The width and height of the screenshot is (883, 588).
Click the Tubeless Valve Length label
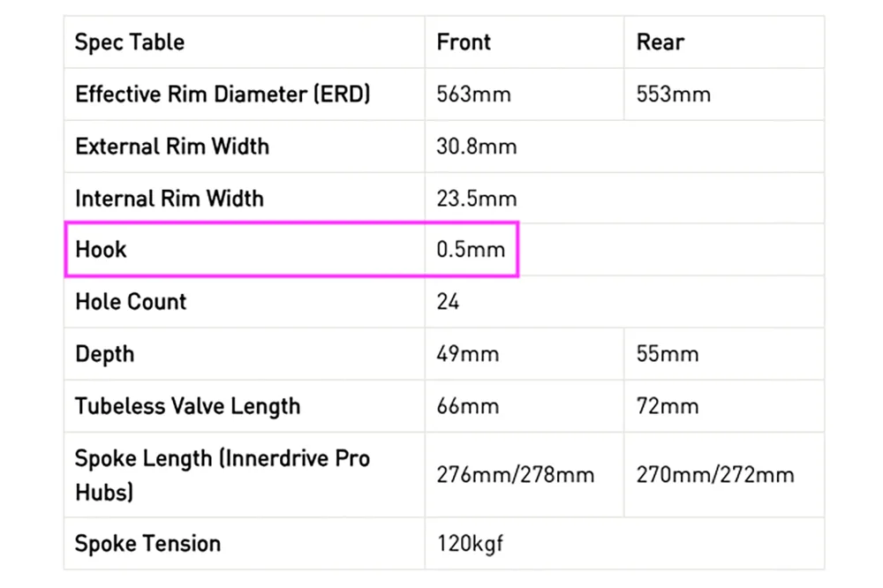[x=187, y=406]
